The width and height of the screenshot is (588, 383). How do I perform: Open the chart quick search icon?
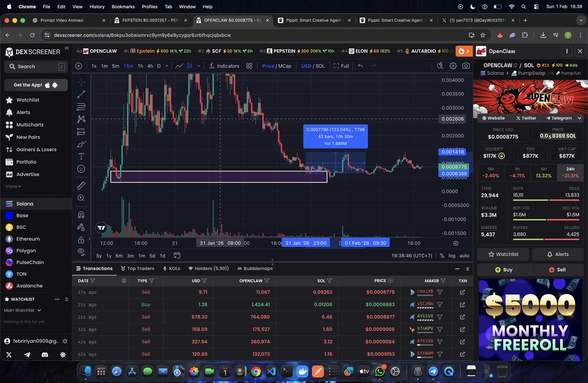pos(440,66)
